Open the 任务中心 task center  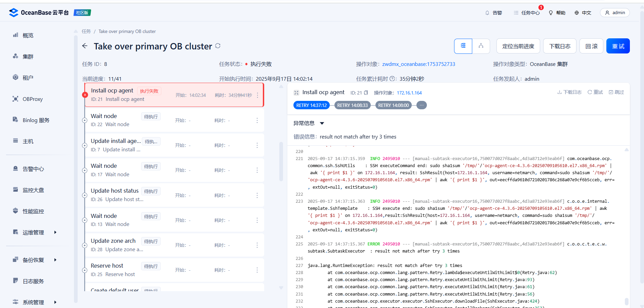tap(527, 13)
